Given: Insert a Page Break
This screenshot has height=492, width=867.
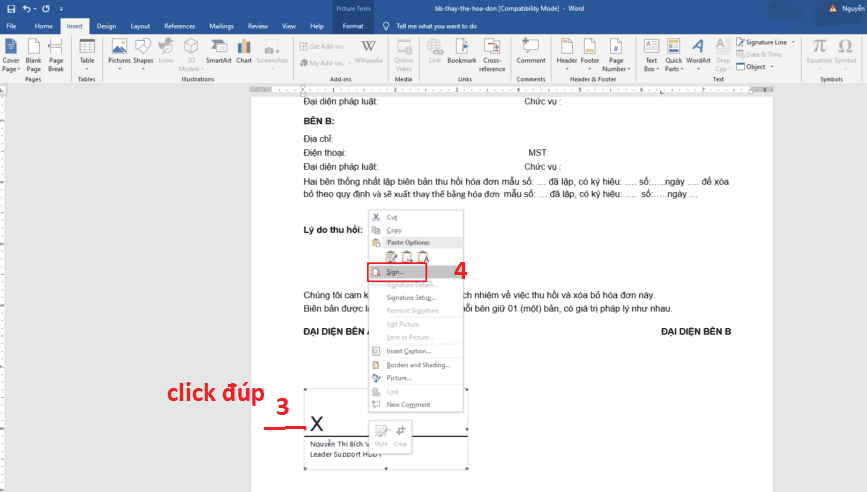Looking at the screenshot, I should coord(56,55).
